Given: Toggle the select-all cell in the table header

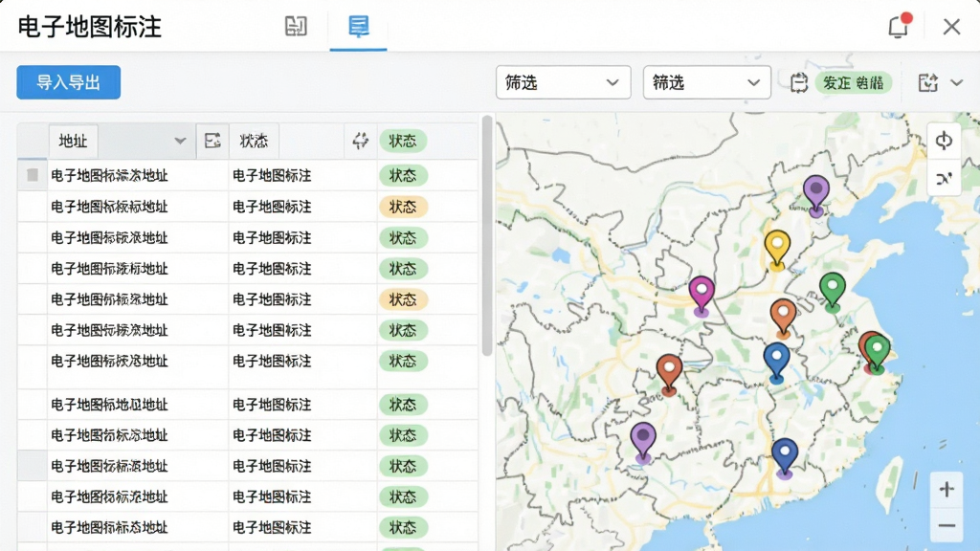Looking at the screenshot, I should click(33, 142).
